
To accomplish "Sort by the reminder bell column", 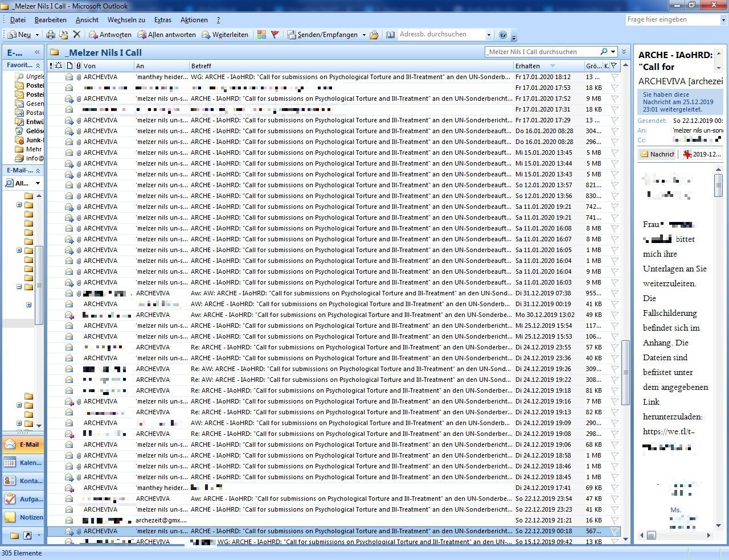I will (x=59, y=66).
